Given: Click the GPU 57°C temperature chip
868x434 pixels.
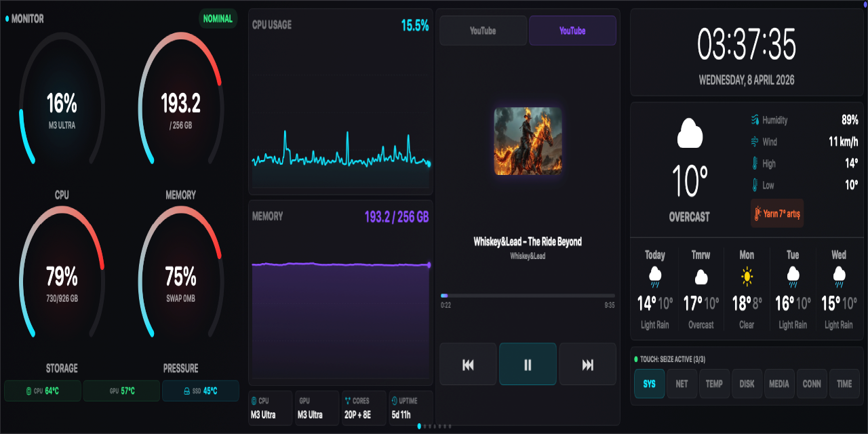Looking at the screenshot, I should [x=121, y=391].
